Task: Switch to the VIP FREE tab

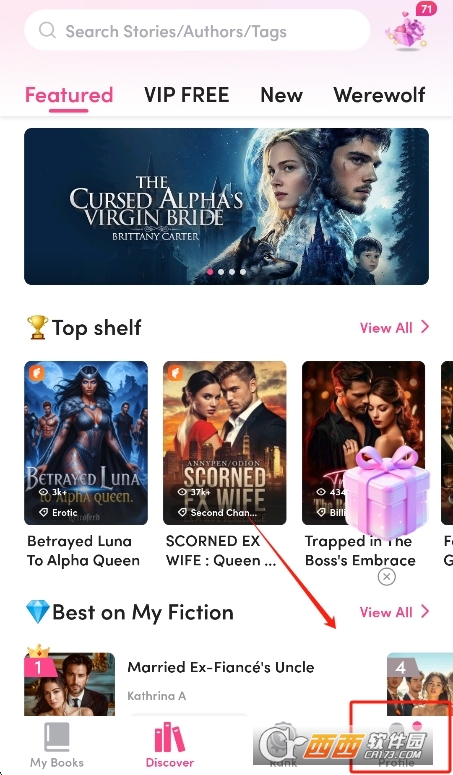Action: point(187,94)
